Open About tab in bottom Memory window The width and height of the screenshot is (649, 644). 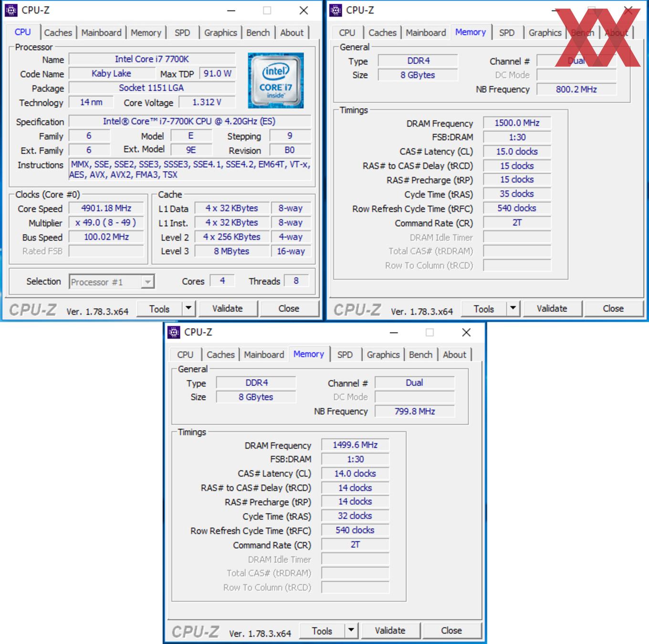coord(454,354)
